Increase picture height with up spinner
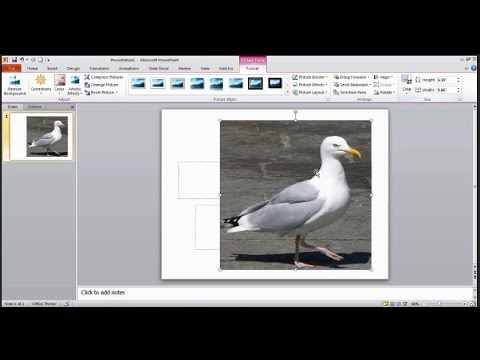 pos(458,78)
